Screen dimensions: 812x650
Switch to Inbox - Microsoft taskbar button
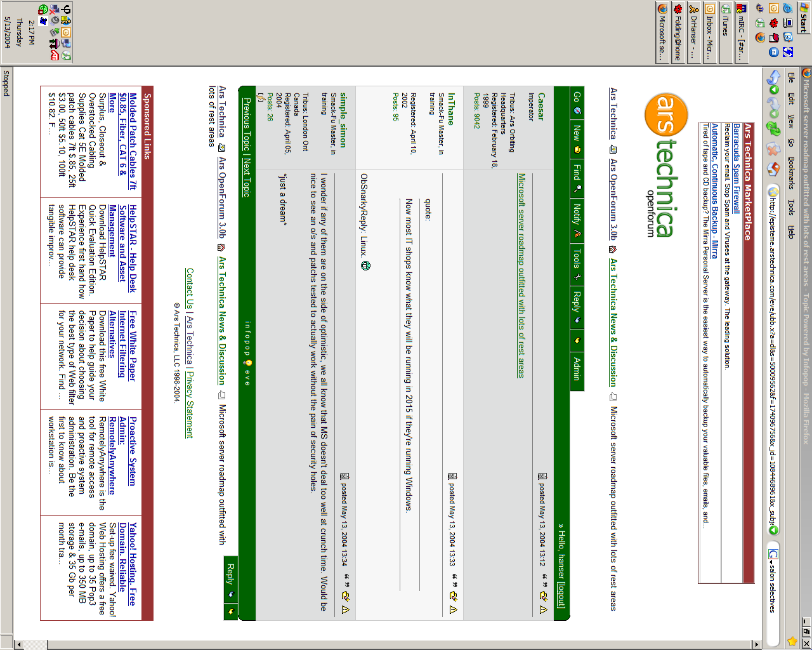tap(709, 33)
